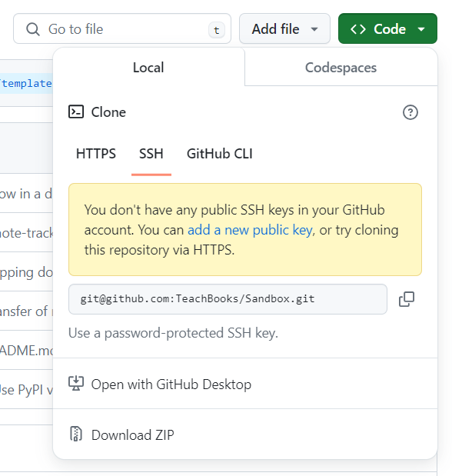Click the SSH keys warning message text

[x=241, y=230]
